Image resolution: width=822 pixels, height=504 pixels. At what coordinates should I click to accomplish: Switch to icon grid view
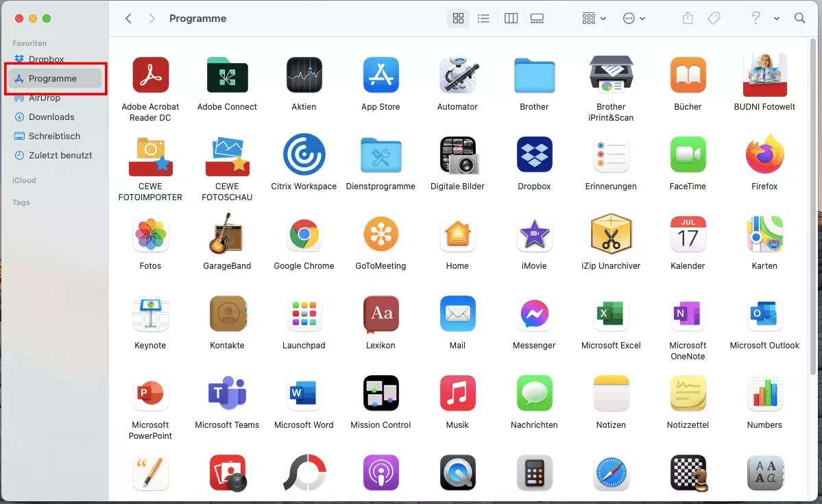coord(458,19)
